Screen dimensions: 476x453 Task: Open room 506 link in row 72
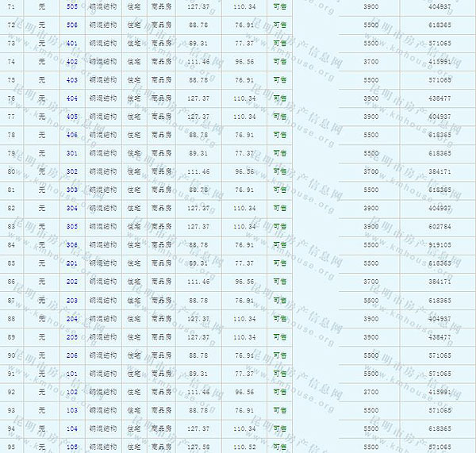[x=72, y=25]
